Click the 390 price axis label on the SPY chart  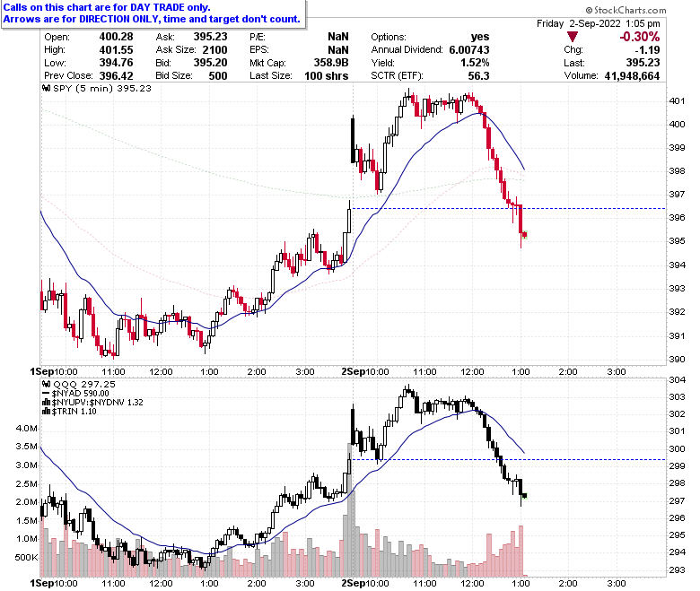click(677, 359)
